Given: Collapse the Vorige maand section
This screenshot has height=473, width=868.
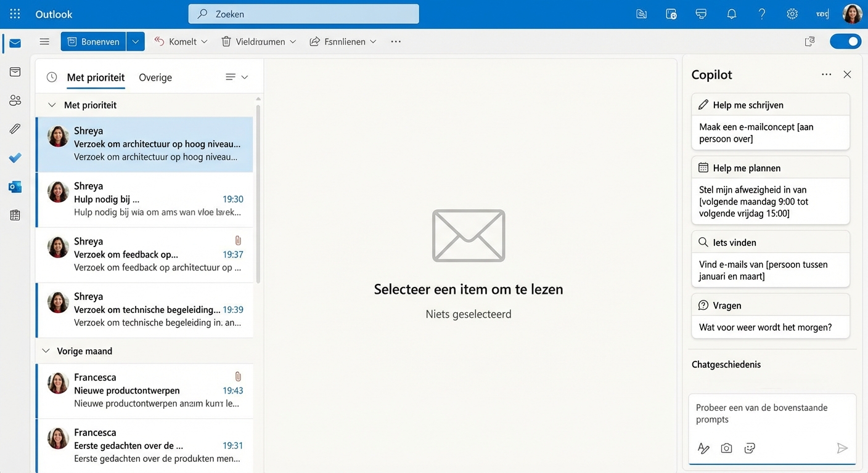Looking at the screenshot, I should (46, 350).
